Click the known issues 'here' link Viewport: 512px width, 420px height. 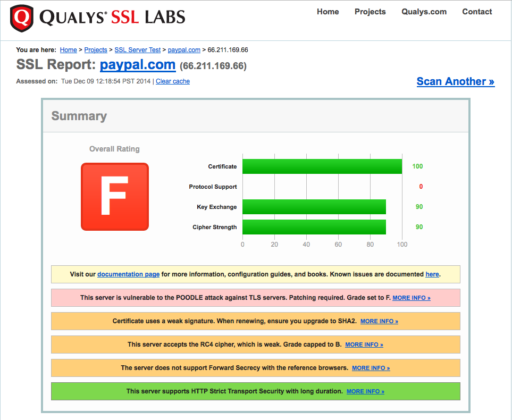(432, 274)
